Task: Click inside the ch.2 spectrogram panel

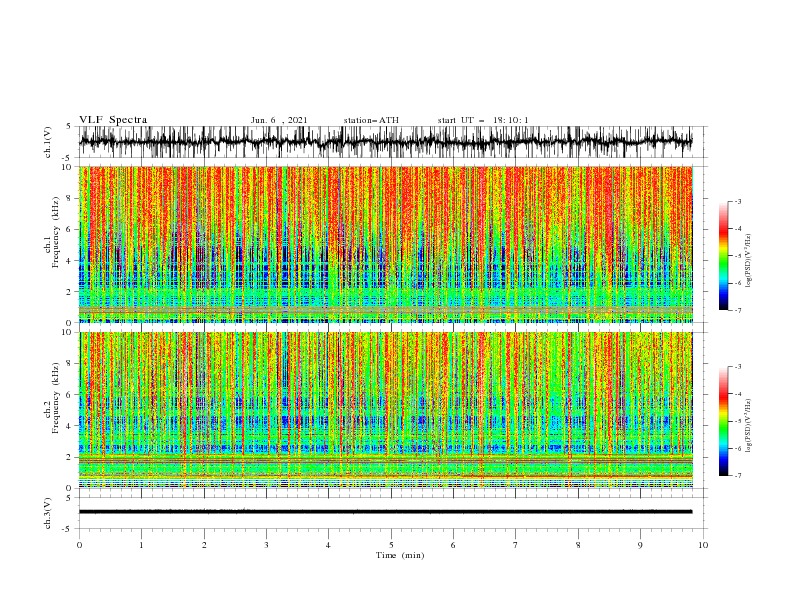Action: [385, 410]
